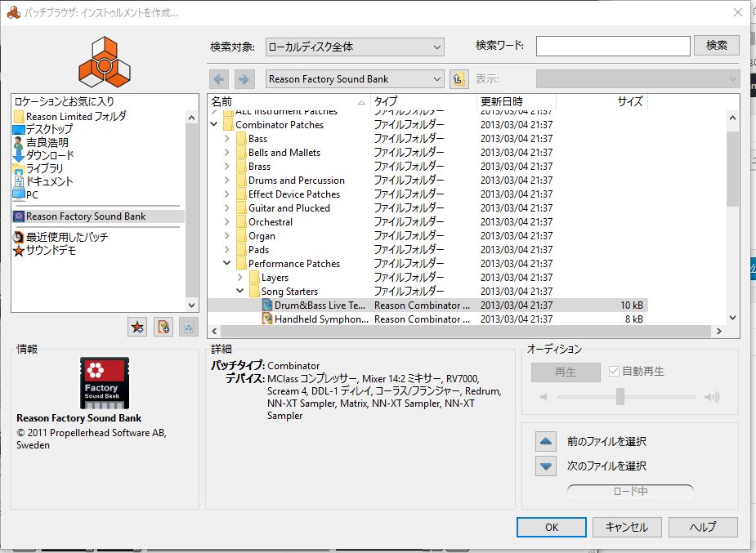Click the 検索ワード text input field
756x553 pixels.
click(x=613, y=47)
